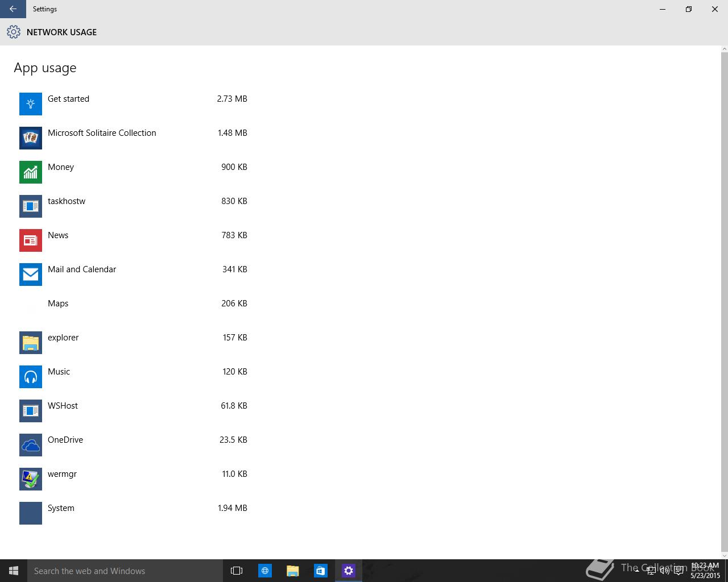This screenshot has width=728, height=582.
Task: Click the 2.73 MB usage value
Action: point(232,99)
